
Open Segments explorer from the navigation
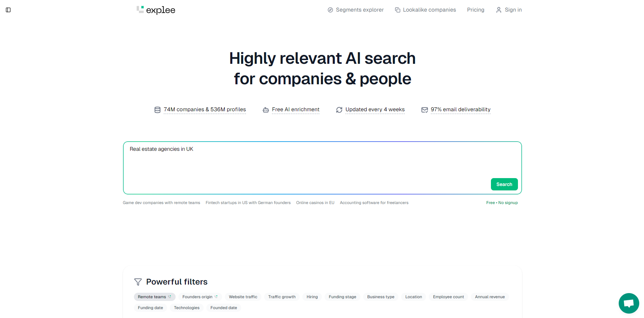tap(356, 10)
